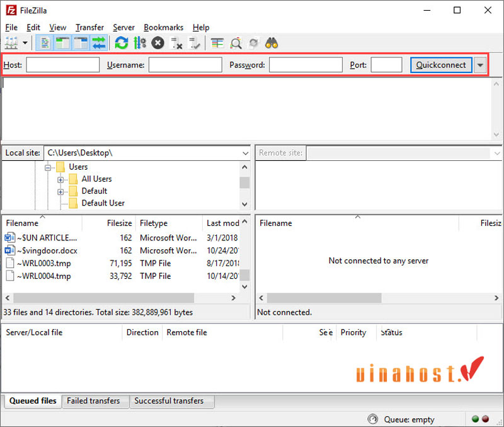Screen dimensions: 504x427
Task: Click the green activity indicator light
Action: pos(476,419)
